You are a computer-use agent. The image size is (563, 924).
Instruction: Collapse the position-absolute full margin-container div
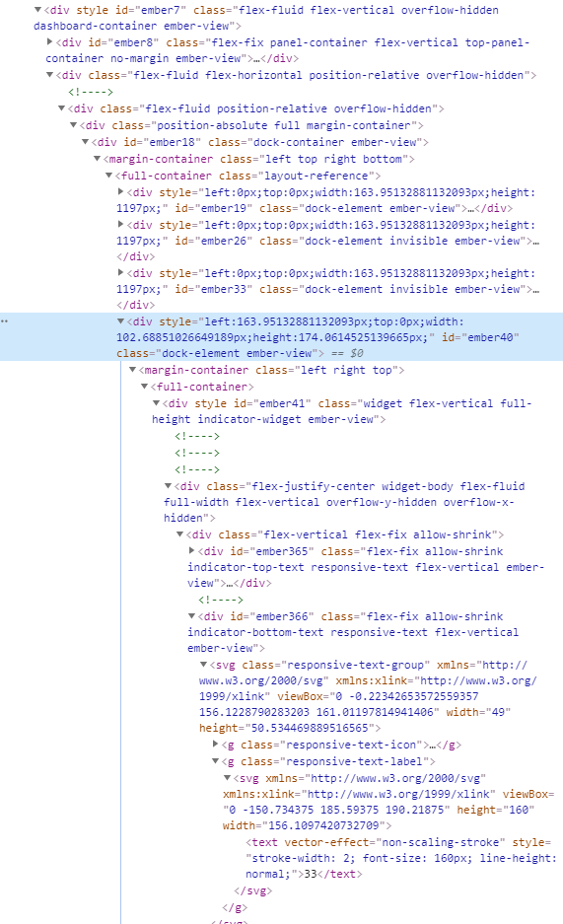74,125
